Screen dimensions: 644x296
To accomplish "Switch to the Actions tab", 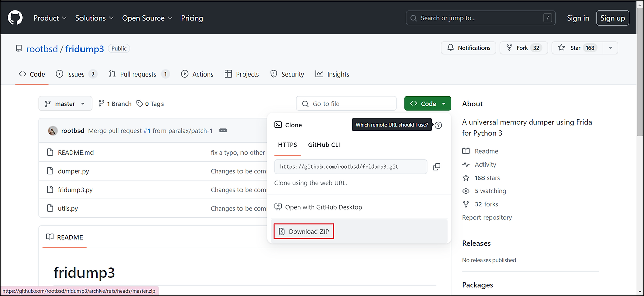I will pyautogui.click(x=197, y=74).
